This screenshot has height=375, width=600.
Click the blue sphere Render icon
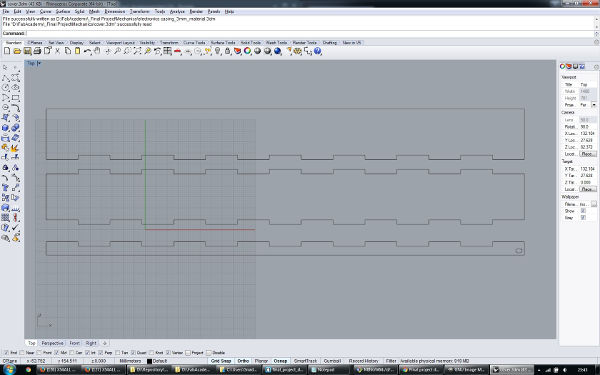[x=277, y=51]
